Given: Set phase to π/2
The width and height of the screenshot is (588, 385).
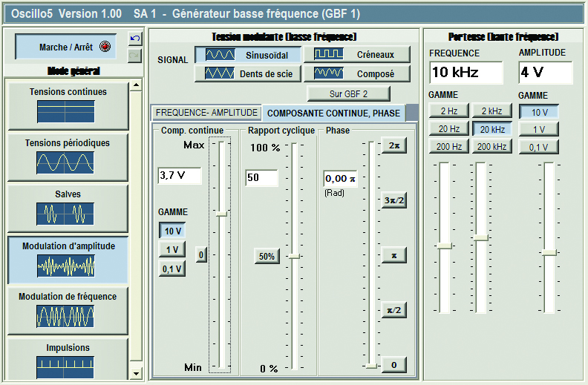Looking at the screenshot, I should click(x=393, y=310).
